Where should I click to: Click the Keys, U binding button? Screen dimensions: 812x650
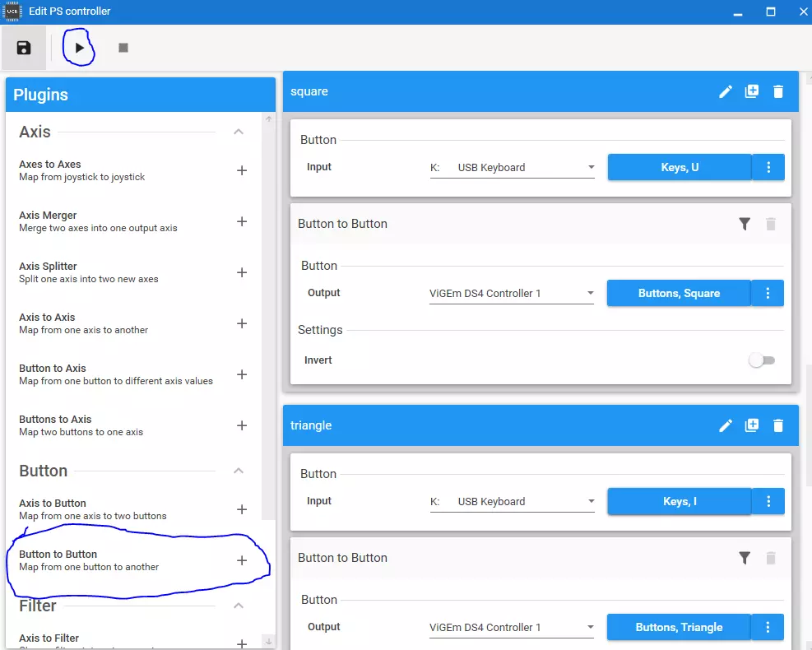tap(680, 167)
